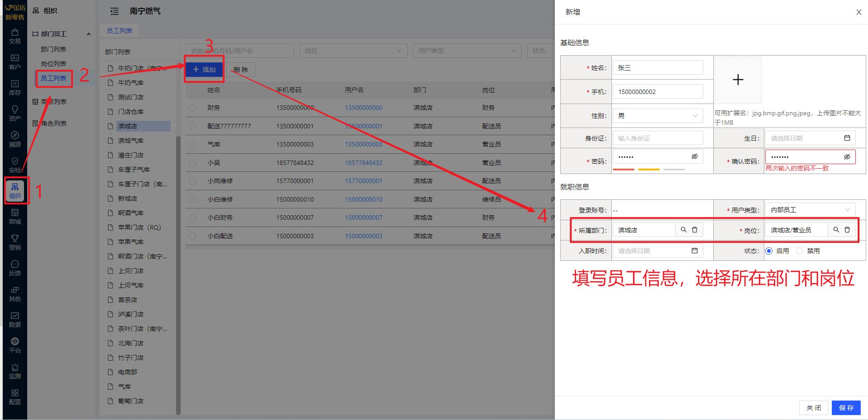The width and height of the screenshot is (868, 420).
Task: Open the 配置 module in sidebar
Action: coord(15,397)
